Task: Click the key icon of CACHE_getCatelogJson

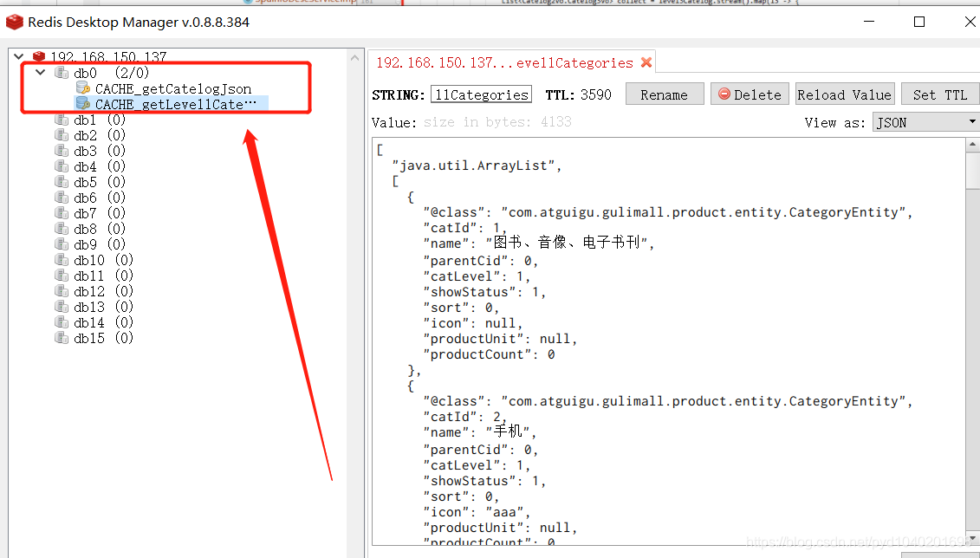Action: 83,88
